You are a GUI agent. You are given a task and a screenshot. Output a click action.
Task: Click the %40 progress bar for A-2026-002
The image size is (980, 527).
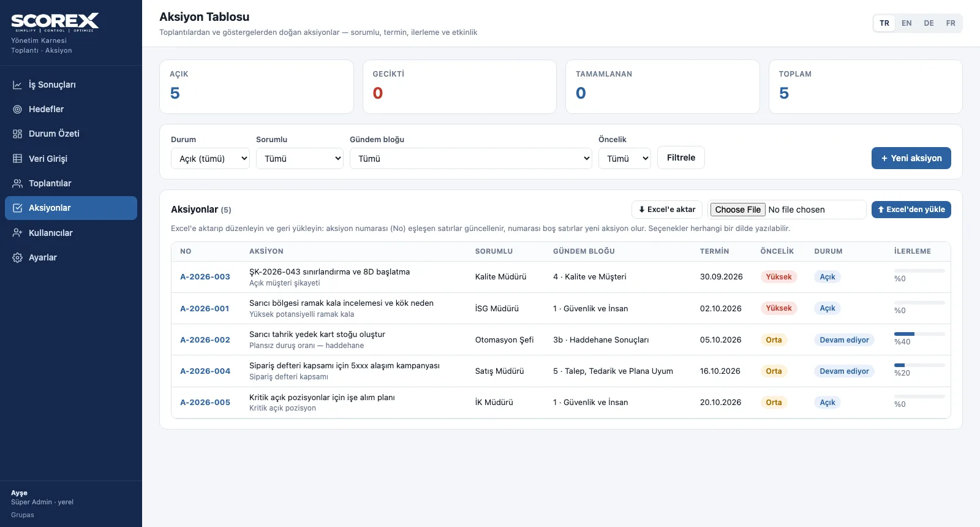(919, 334)
